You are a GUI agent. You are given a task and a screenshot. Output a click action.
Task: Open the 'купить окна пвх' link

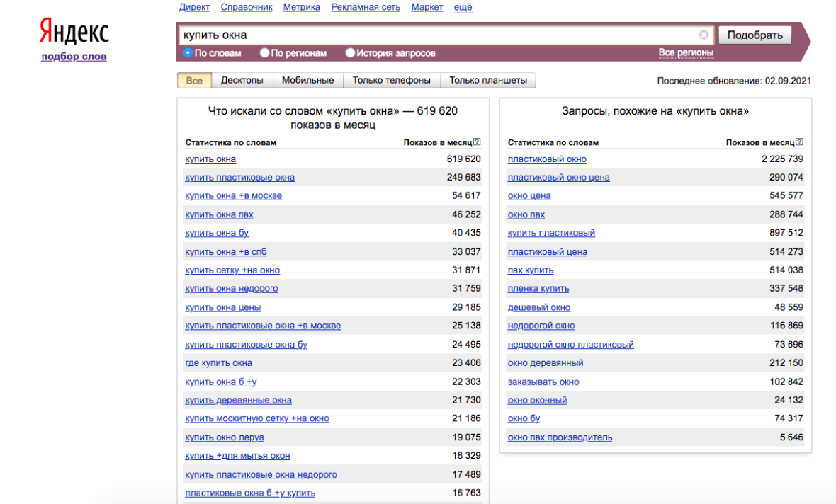pos(219,214)
